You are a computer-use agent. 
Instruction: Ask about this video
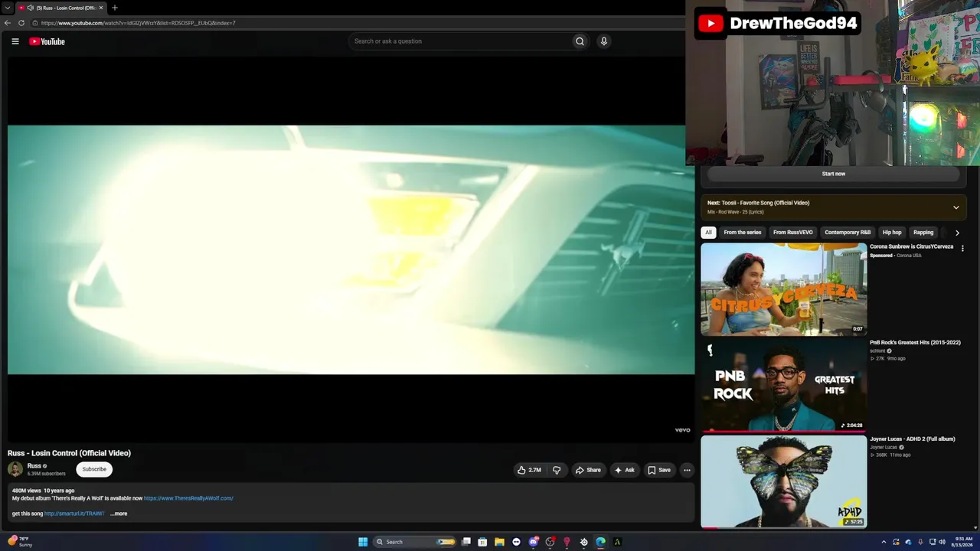point(624,470)
